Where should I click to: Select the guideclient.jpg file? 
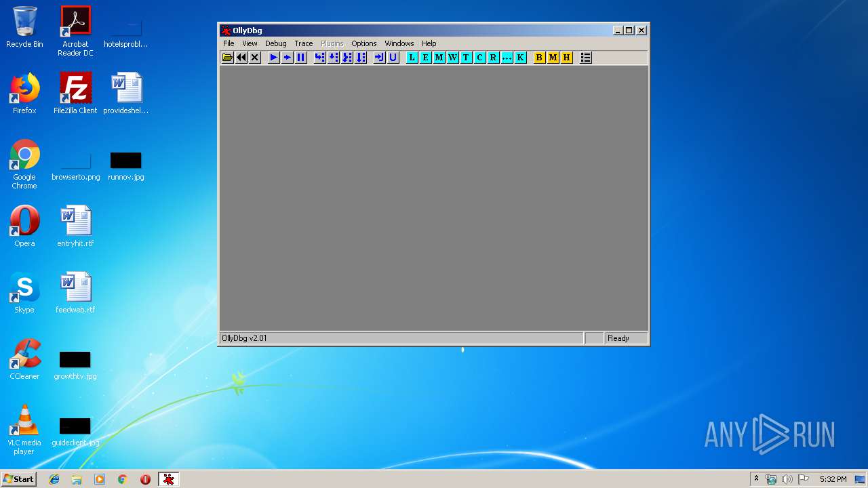point(75,432)
